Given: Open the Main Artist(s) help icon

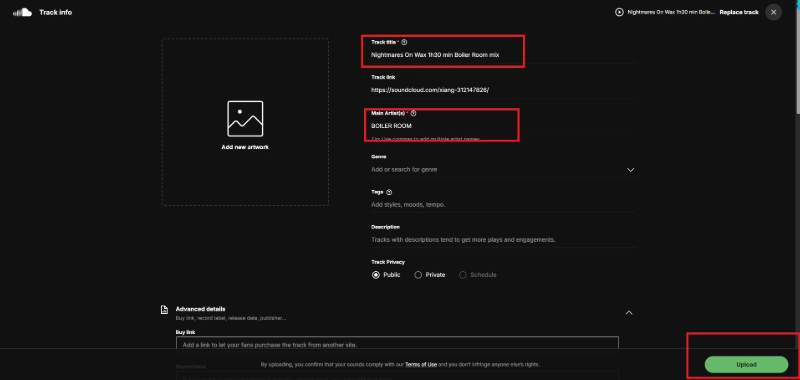Looking at the screenshot, I should click(413, 113).
